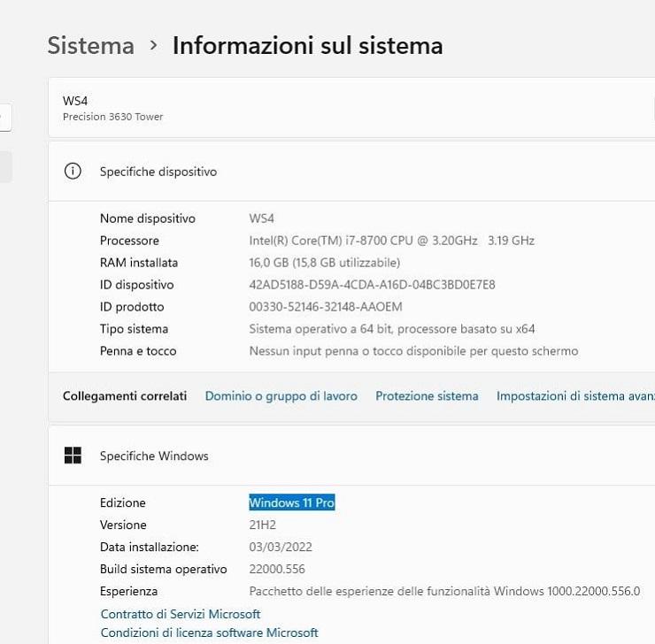Select product ID 00330-52146-32148-AAOEM
This screenshot has width=655, height=644.
pos(326,307)
